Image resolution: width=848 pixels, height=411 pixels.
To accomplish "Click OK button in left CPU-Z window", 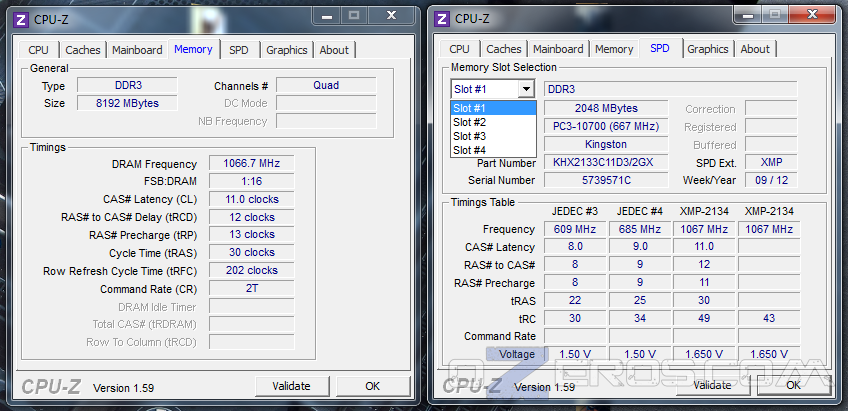I will tap(373, 386).
